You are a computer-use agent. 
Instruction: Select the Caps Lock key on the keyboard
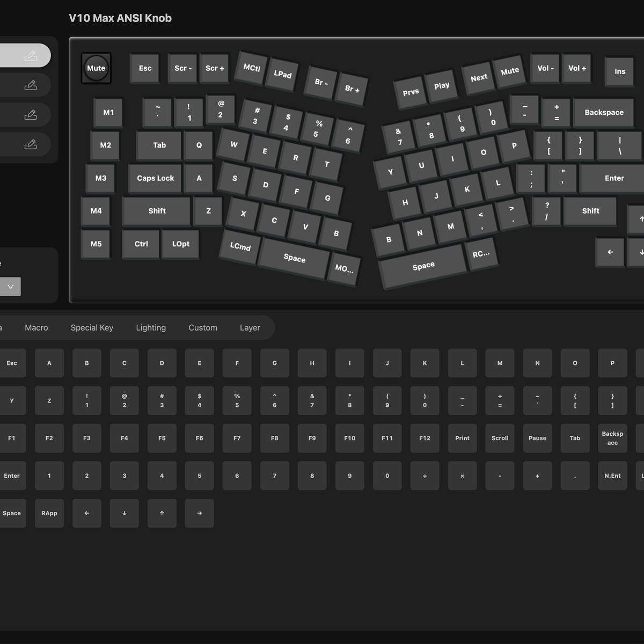coord(155,178)
